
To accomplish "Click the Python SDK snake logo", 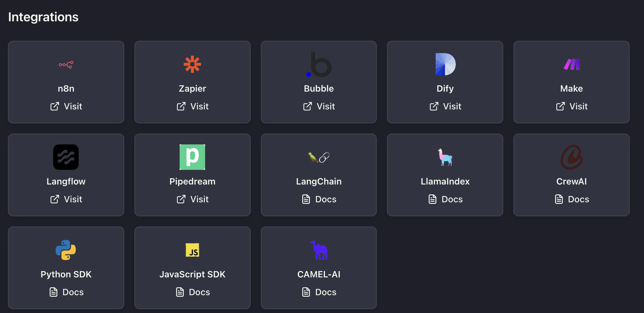I will point(66,250).
